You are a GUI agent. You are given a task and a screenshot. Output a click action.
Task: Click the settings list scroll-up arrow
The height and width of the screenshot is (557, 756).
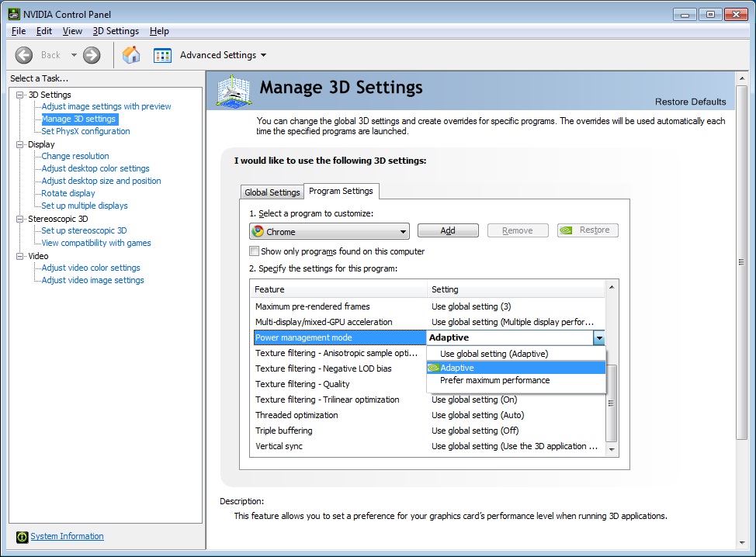pyautogui.click(x=612, y=287)
